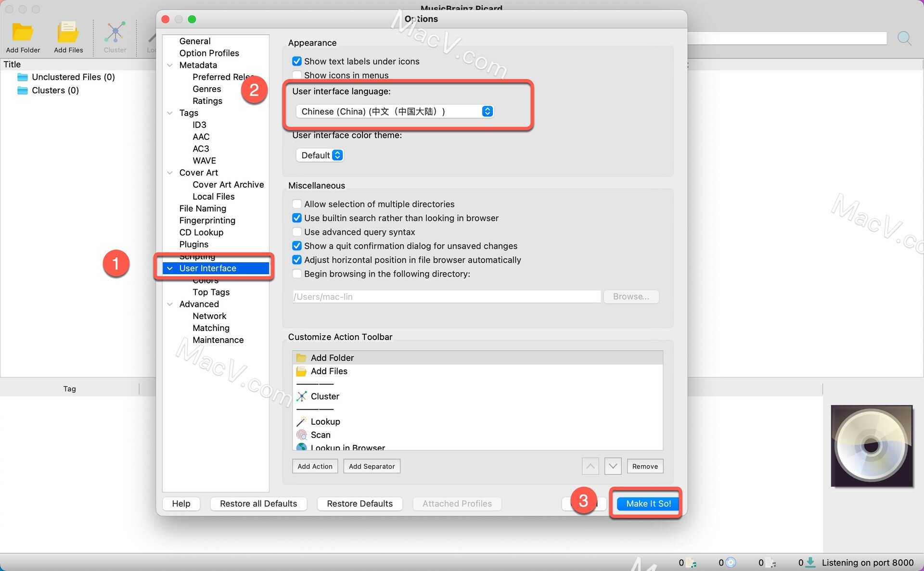Screen dimensions: 924x571
Task: Open the AAC tag options
Action: (x=201, y=137)
